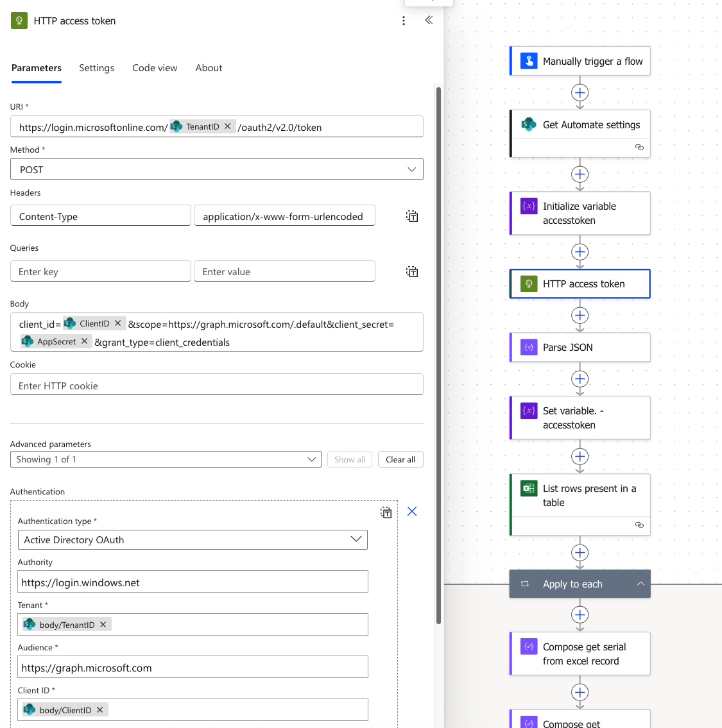Clear all advanced parameters
This screenshot has height=728, width=722.
400,459
